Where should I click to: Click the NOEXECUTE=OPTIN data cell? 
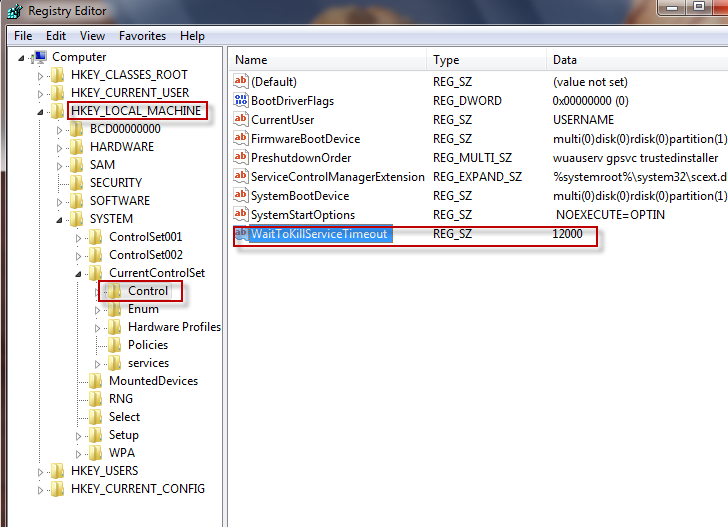pyautogui.click(x=611, y=215)
